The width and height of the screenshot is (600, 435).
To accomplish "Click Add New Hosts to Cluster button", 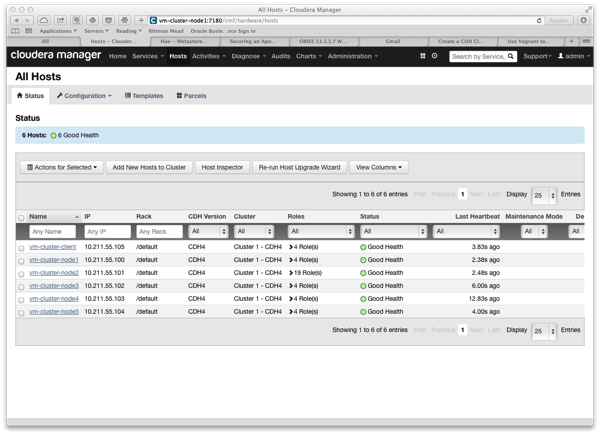I will 149,167.
